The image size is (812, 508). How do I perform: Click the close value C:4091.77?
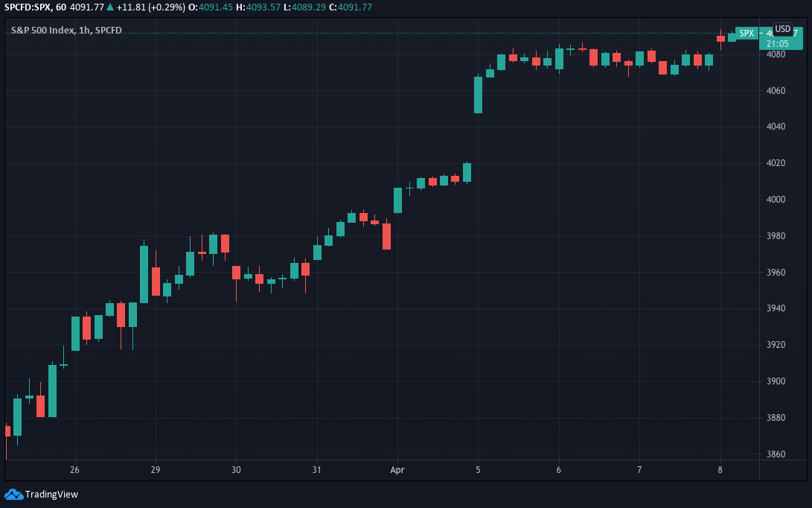click(351, 7)
